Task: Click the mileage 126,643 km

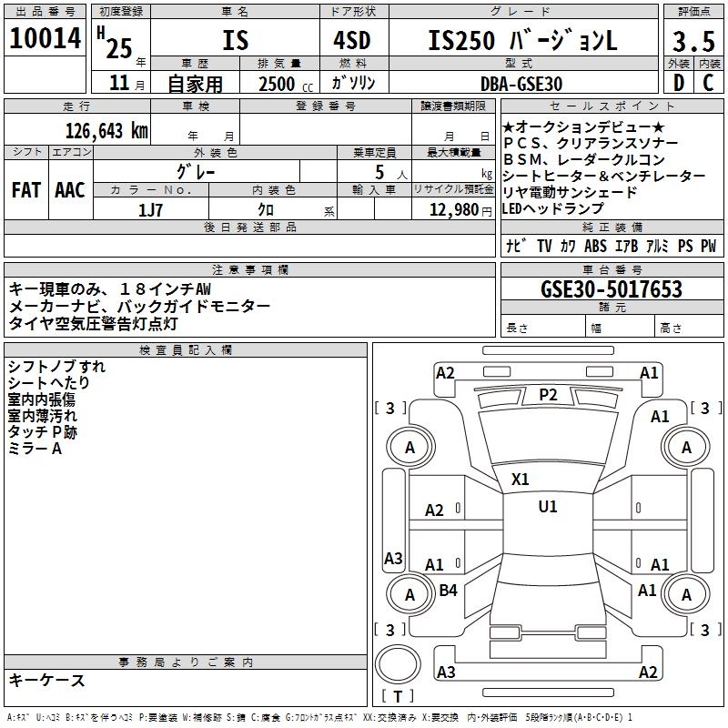Action: pos(106,131)
